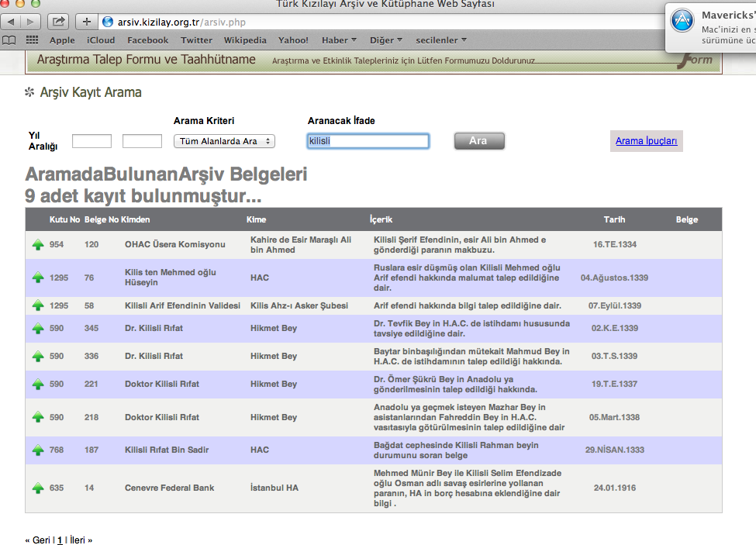This screenshot has height=545, width=756.
Task: Open the iCloud bookmark
Action: pyautogui.click(x=101, y=40)
